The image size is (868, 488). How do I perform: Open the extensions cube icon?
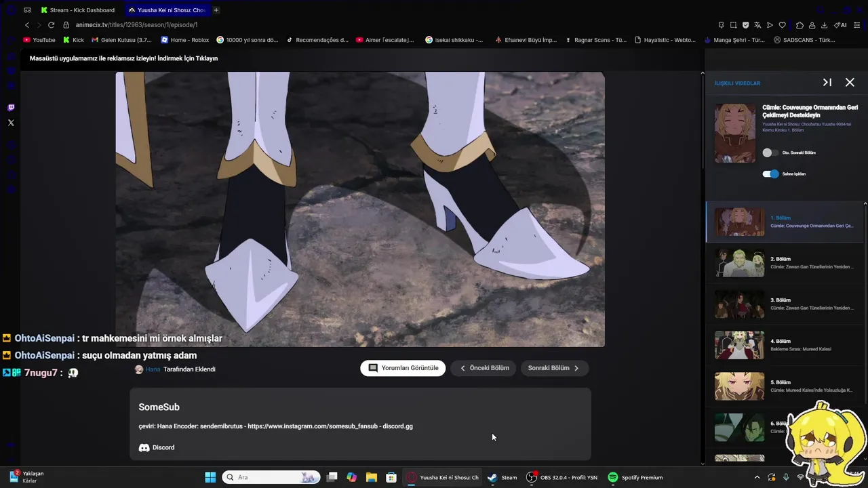pos(800,25)
